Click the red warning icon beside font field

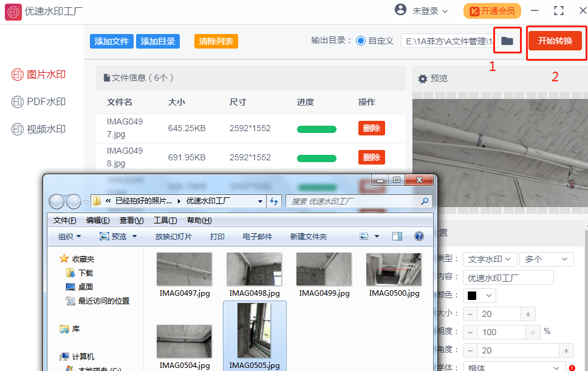point(572,367)
